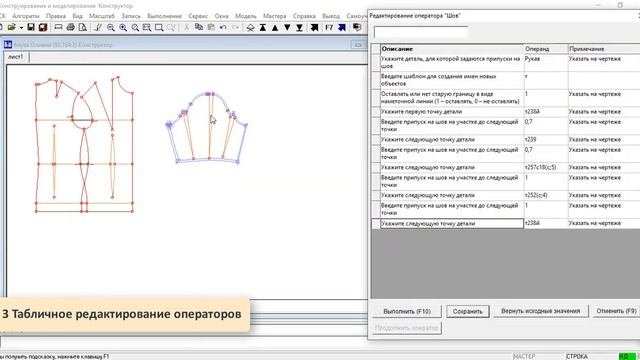Click МАСТЕР indicator in status bar

click(524, 356)
